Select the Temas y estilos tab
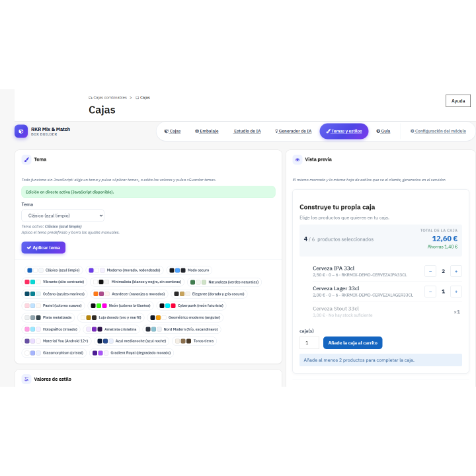The height and width of the screenshot is (476, 476). click(344, 131)
